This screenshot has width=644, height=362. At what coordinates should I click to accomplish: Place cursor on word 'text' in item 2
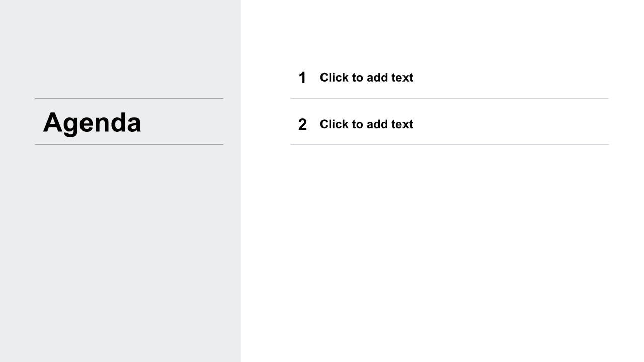pos(402,124)
